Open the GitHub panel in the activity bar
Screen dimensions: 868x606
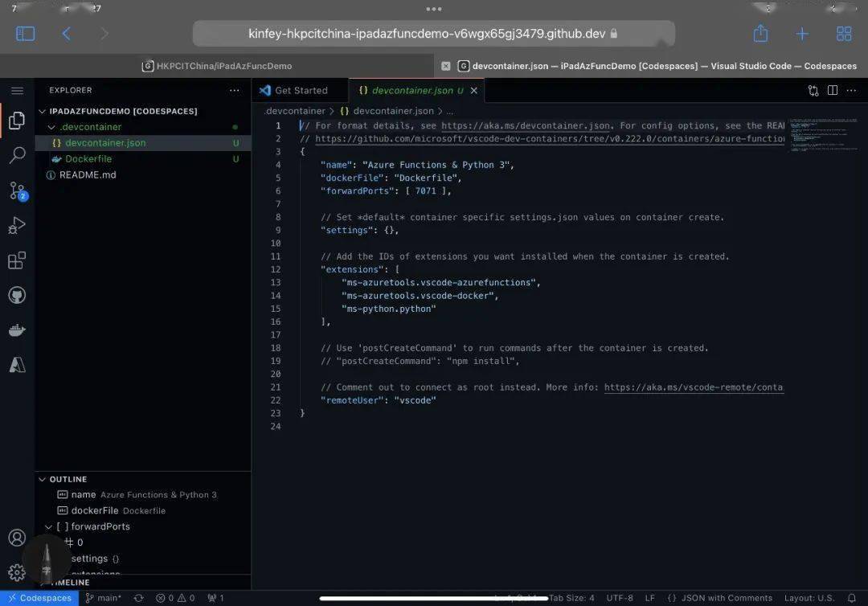17,295
